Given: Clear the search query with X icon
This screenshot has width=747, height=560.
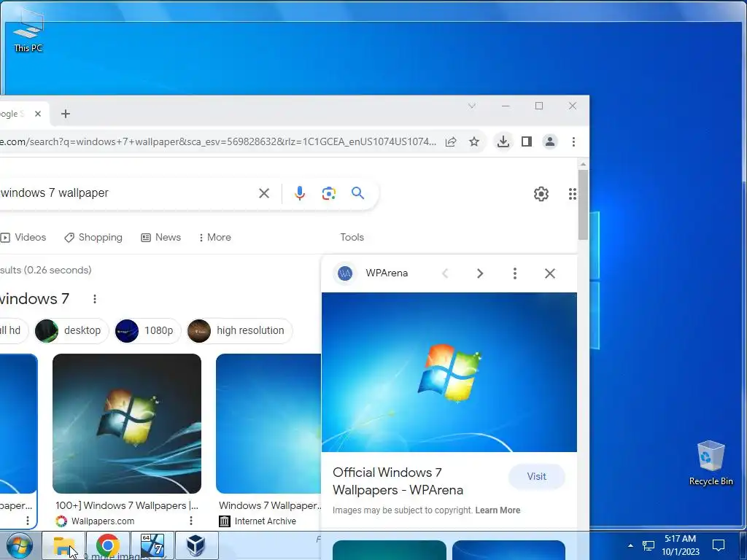Looking at the screenshot, I should click(x=264, y=192).
